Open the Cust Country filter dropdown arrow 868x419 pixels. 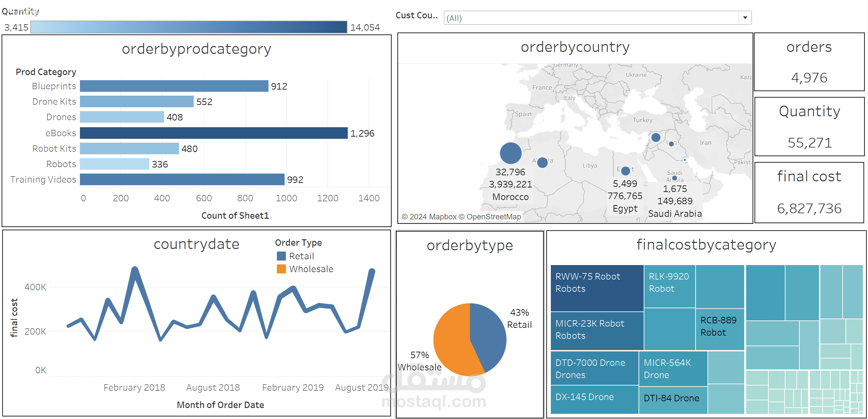pos(745,18)
